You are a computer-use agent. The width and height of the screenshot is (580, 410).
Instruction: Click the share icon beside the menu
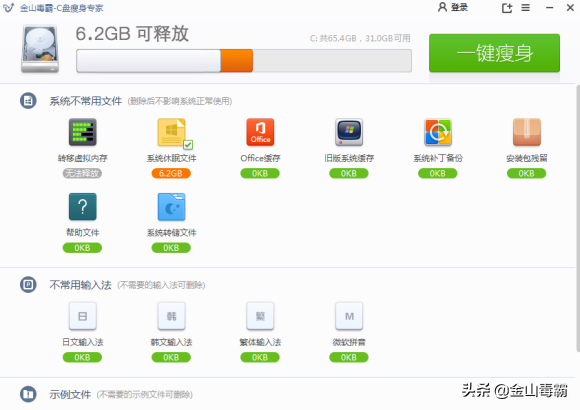[507, 8]
